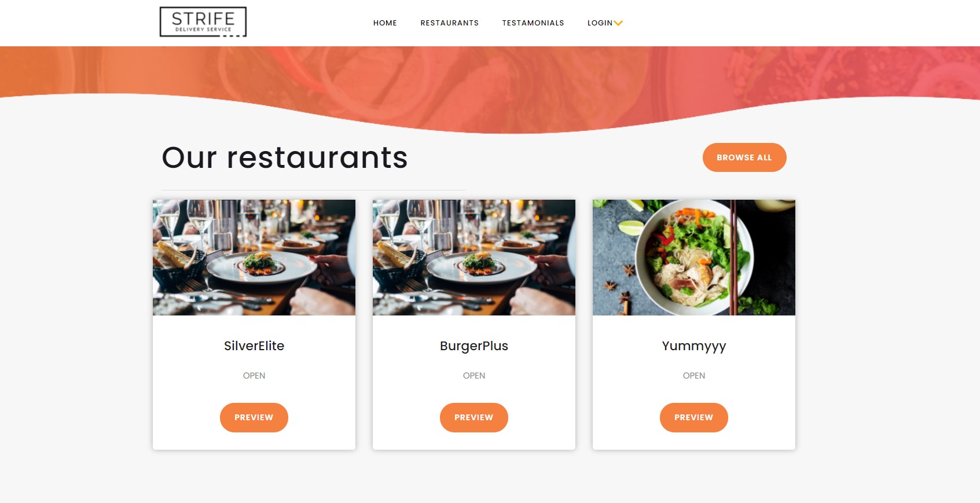The width and height of the screenshot is (980, 503).
Task: Click the LOGIN menu label
Action: click(x=600, y=23)
